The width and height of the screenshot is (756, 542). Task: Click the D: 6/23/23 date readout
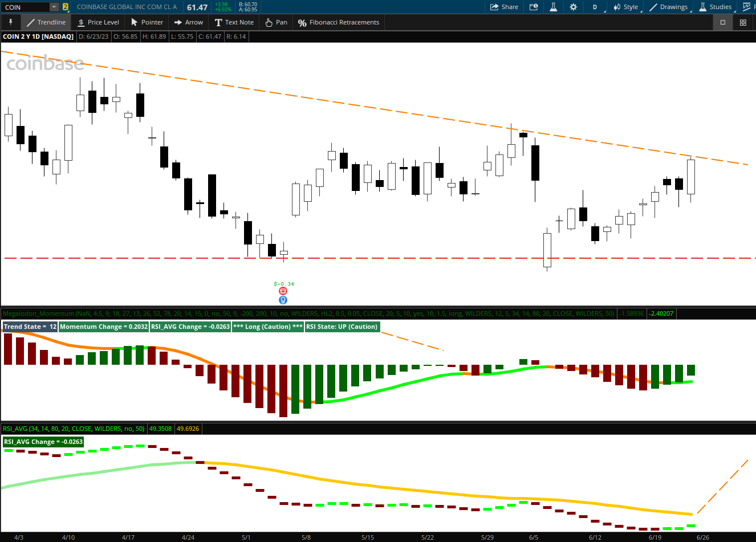pyautogui.click(x=94, y=36)
